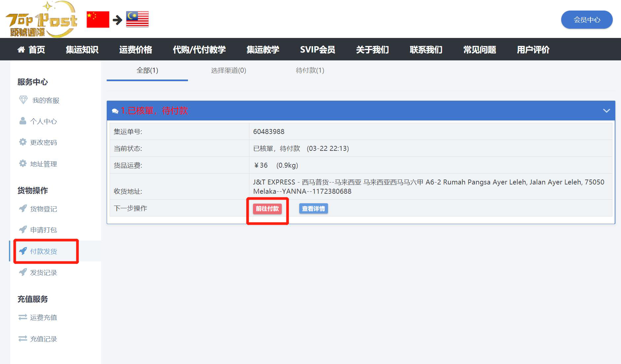Click the rocket icon beside 申请打包
Screen dimensions: 621x364
pyautogui.click(x=23, y=229)
